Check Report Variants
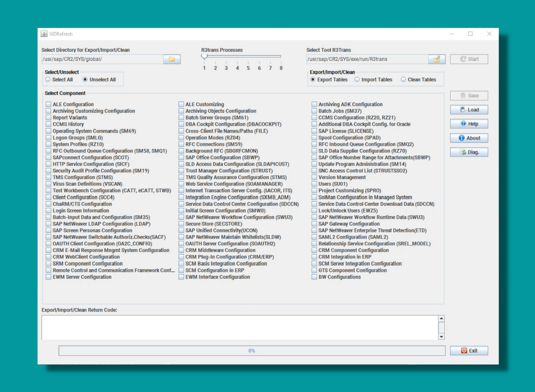Viewport: 535px width, 392px height. 49,118
